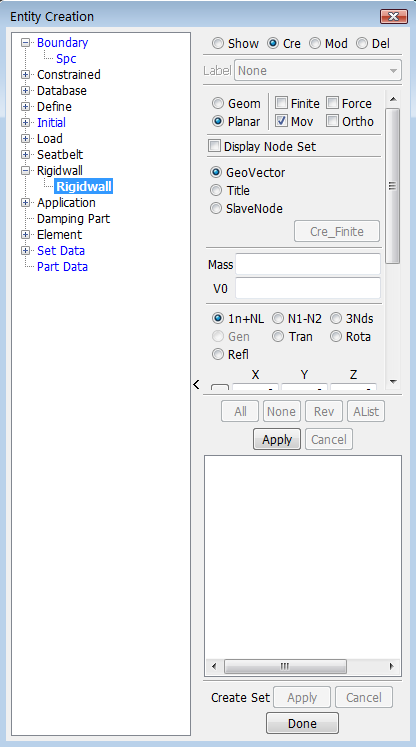Click the list box horizontal scrollbar thumb

click(285, 666)
